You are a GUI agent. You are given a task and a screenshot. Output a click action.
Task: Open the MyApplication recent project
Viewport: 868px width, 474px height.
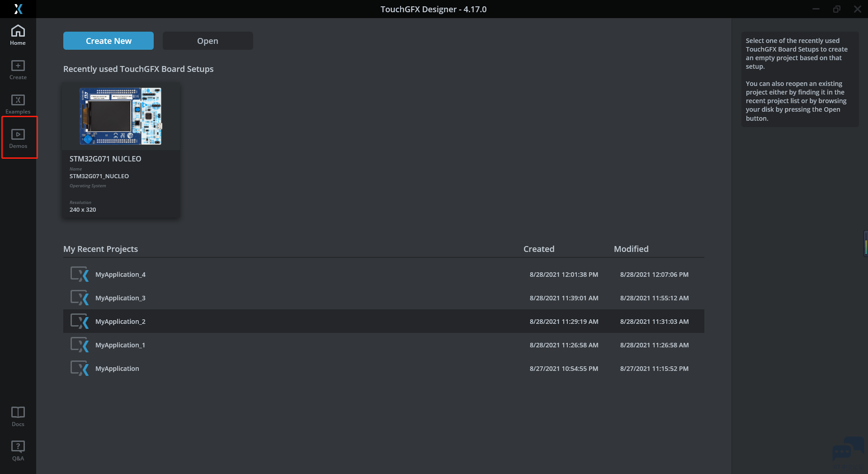point(384,368)
